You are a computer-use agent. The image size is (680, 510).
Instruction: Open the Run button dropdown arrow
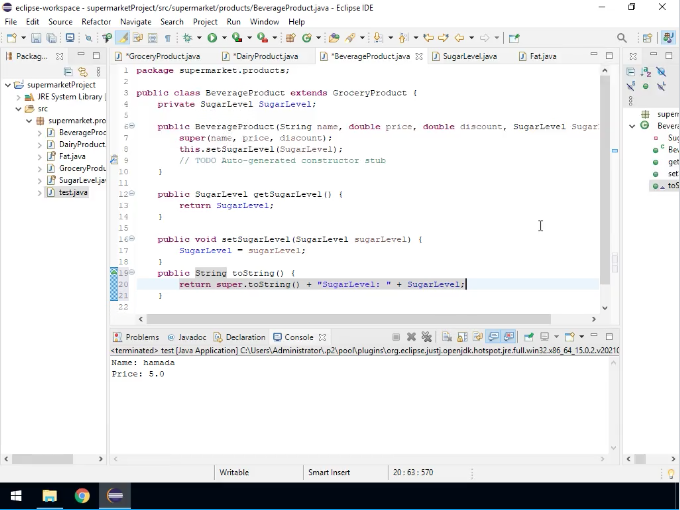[x=223, y=38]
